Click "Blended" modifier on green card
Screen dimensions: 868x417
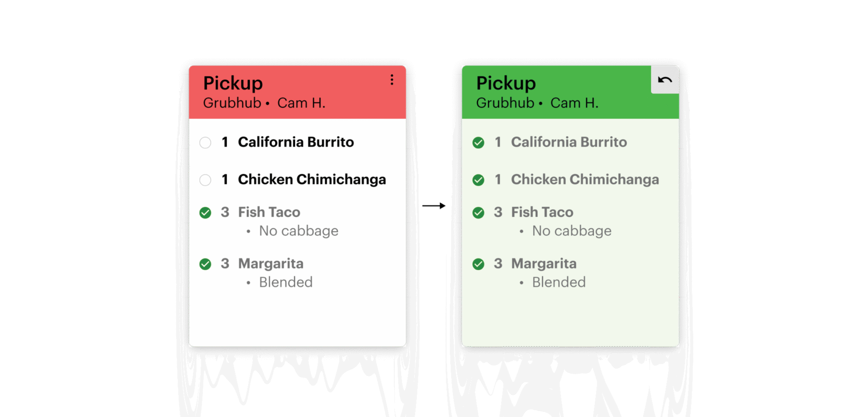(559, 282)
